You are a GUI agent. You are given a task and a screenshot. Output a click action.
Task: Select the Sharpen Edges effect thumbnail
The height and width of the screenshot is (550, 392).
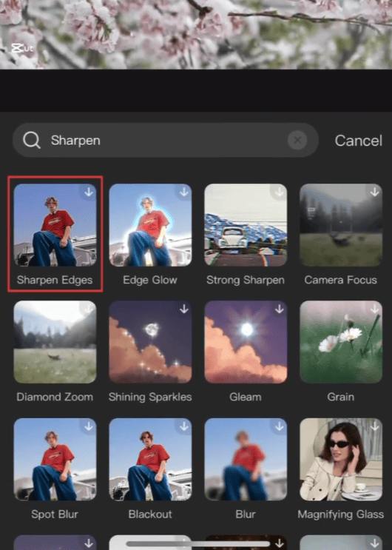coord(55,225)
